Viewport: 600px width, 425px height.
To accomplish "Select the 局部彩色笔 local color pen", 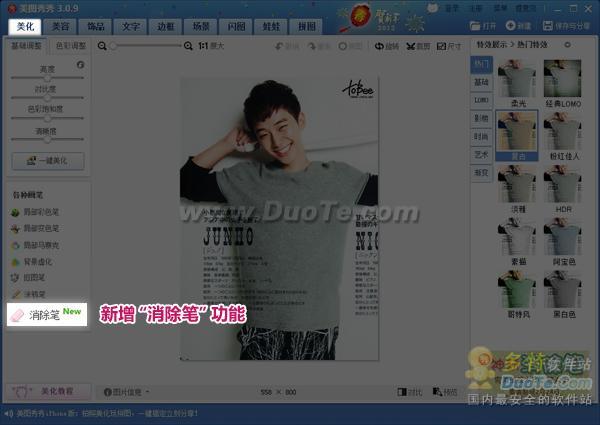I will [x=35, y=212].
